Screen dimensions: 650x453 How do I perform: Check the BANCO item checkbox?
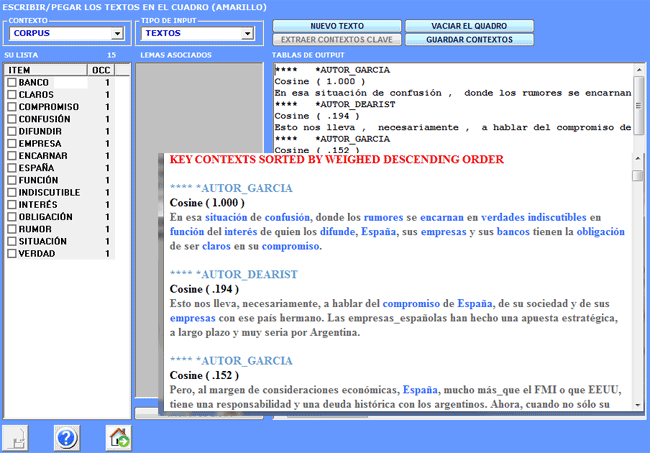point(12,82)
